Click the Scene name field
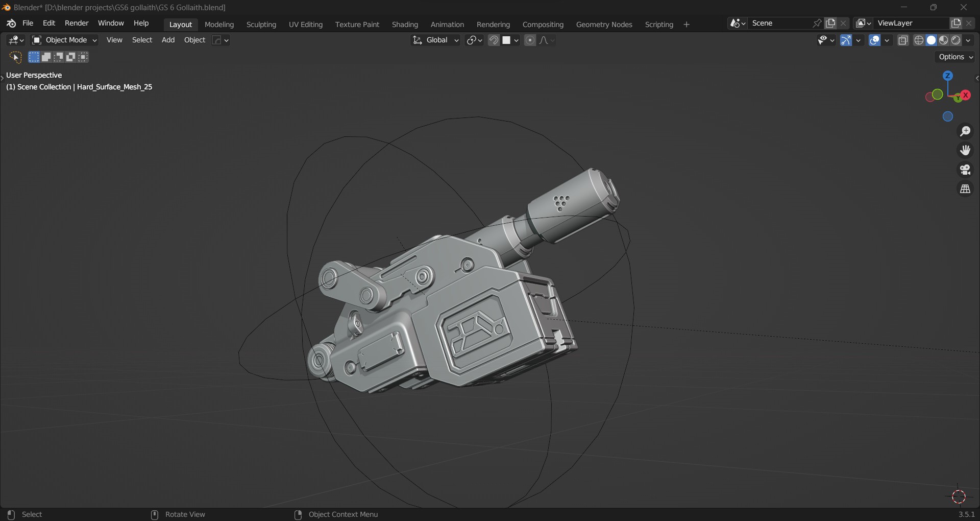Image resolution: width=980 pixels, height=521 pixels. click(x=780, y=23)
